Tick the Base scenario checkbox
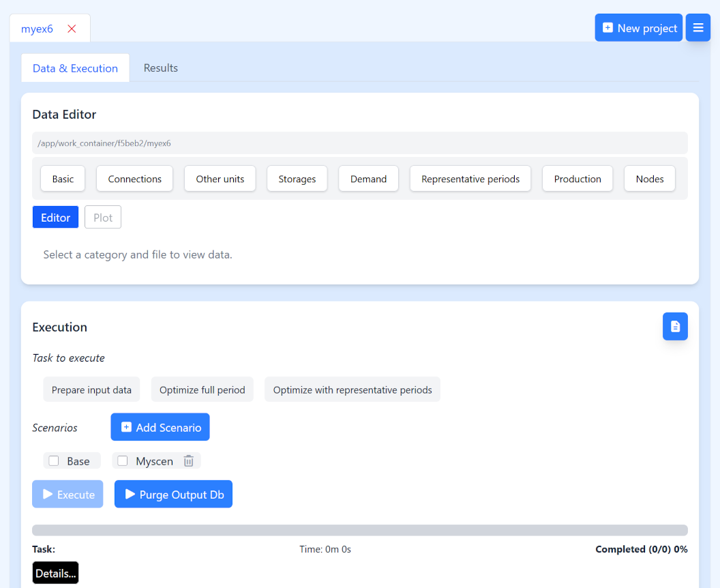 (54, 461)
